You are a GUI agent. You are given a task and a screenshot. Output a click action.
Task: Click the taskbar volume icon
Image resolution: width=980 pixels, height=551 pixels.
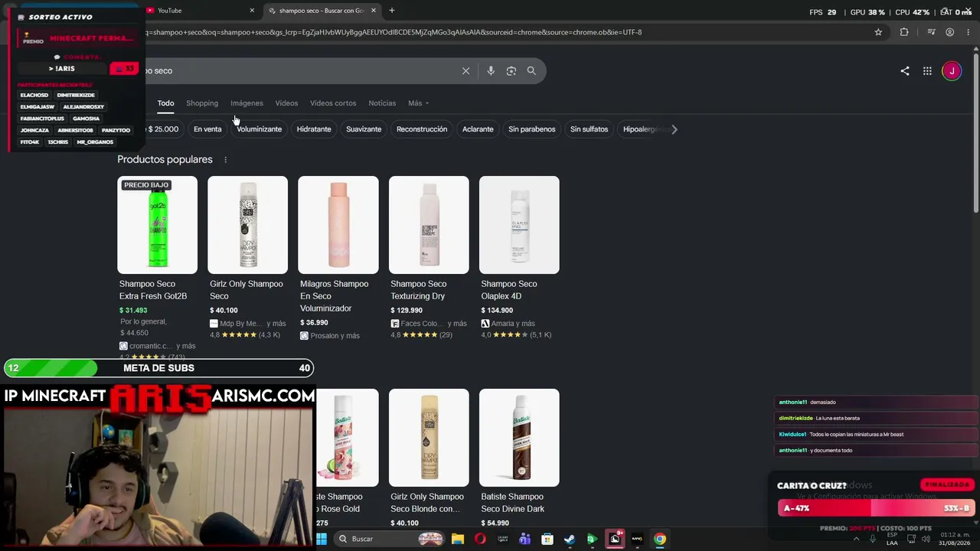pos(928,539)
